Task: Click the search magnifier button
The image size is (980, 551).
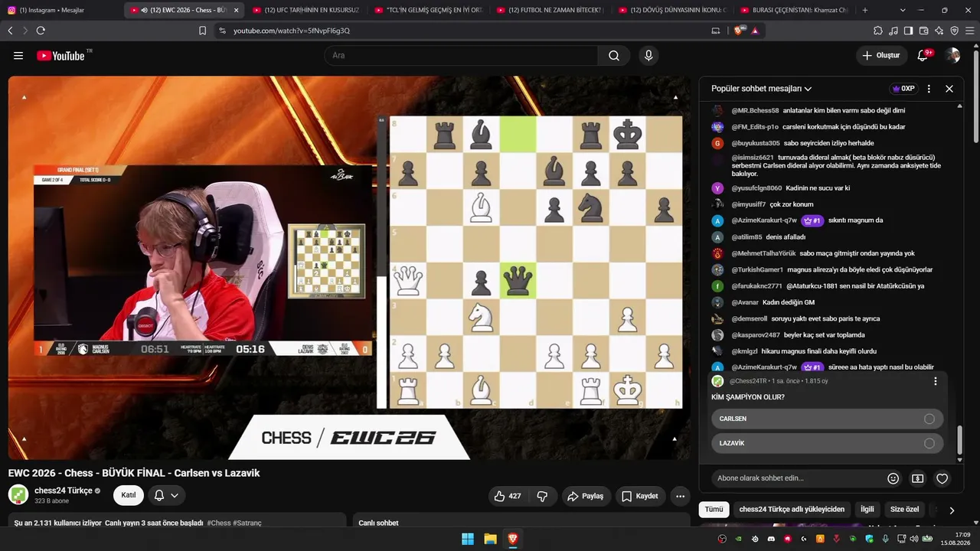Action: (614, 56)
